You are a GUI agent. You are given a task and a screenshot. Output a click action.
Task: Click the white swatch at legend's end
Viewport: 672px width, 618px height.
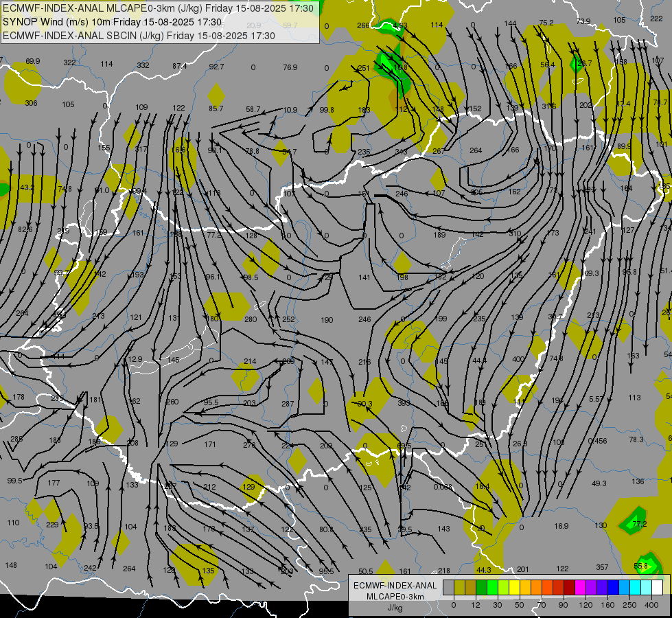[657, 588]
